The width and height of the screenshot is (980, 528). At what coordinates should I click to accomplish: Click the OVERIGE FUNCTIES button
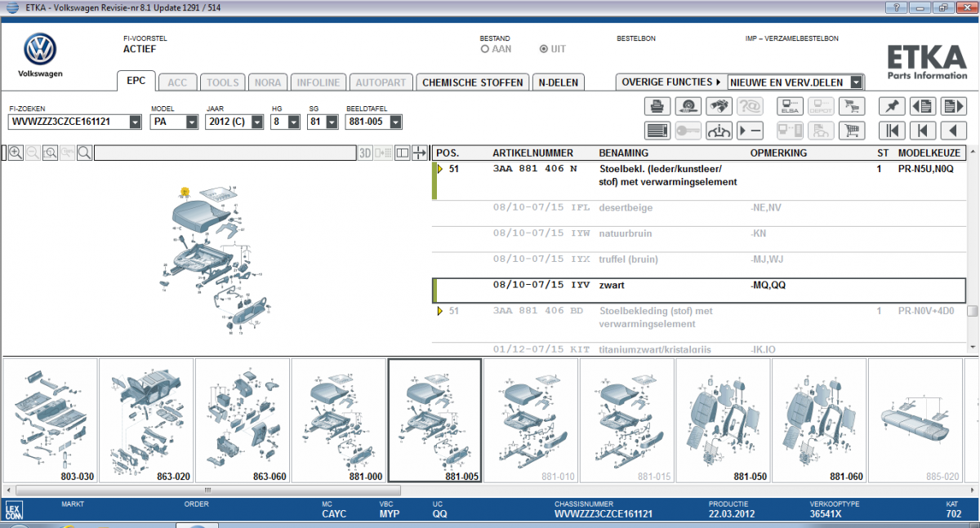tap(670, 82)
